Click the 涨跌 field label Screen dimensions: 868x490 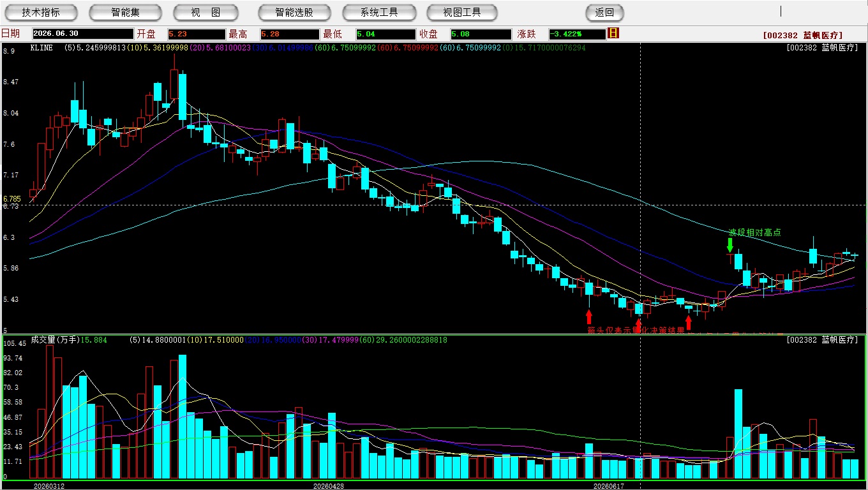pos(527,34)
